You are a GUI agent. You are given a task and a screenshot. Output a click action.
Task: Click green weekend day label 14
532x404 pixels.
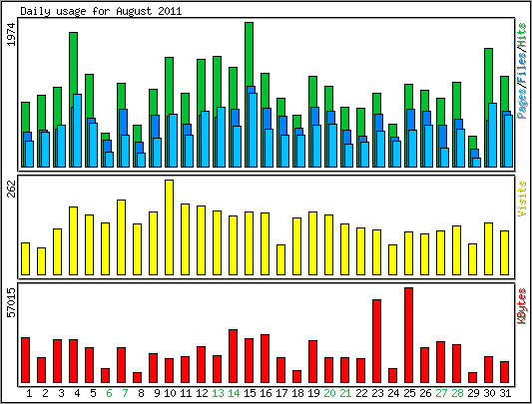[234, 393]
